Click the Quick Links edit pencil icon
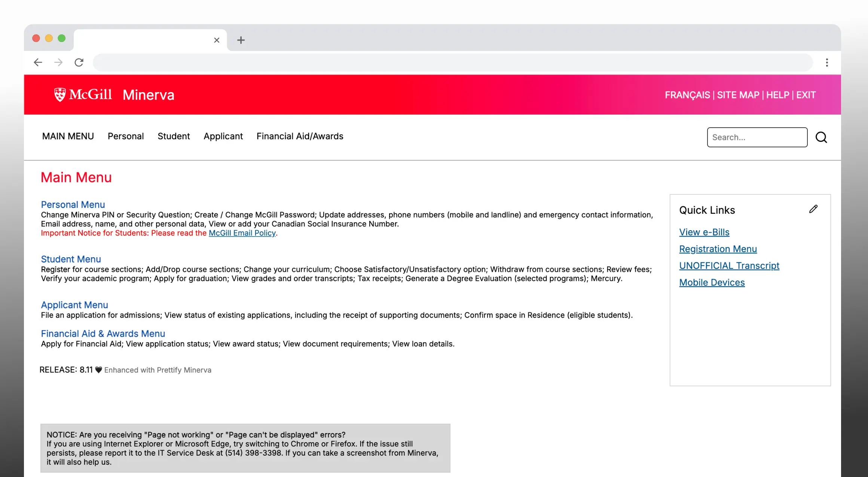The image size is (868, 477). [813, 209]
